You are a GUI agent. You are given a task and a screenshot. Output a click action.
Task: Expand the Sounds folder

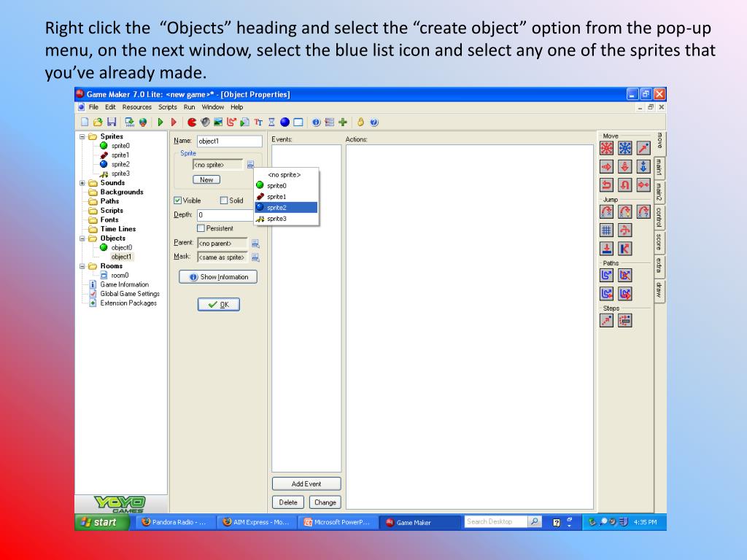(x=82, y=183)
